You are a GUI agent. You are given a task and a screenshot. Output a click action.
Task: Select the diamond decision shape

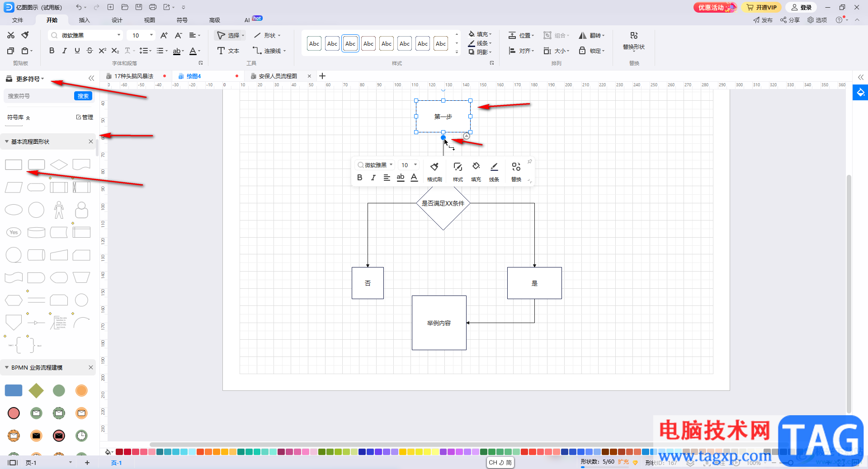59,164
